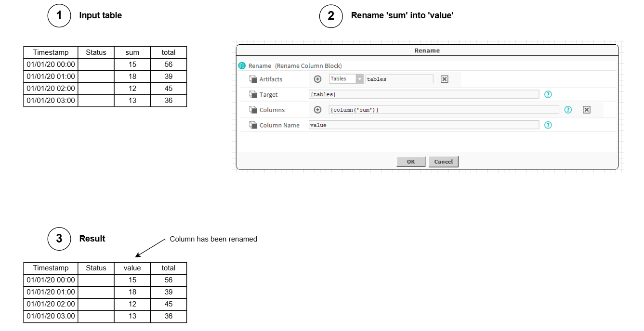
Task: Click the cube icon beside Column Name
Action: click(x=253, y=125)
